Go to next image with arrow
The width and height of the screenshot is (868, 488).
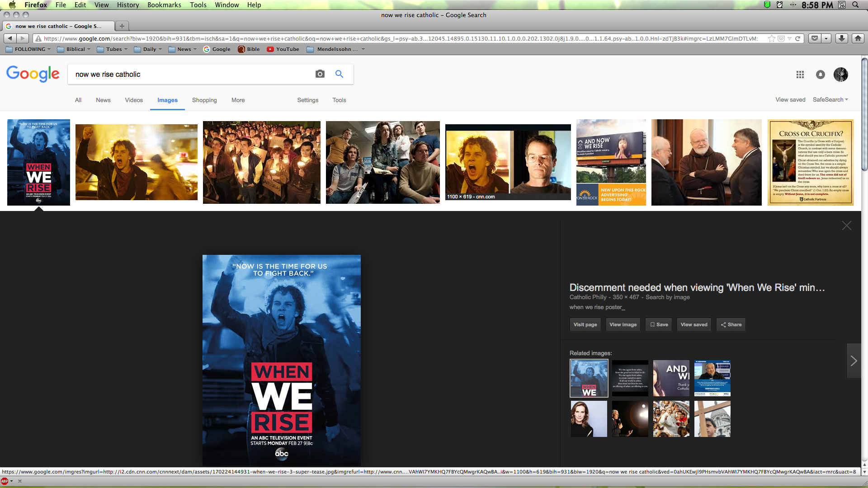tap(853, 361)
